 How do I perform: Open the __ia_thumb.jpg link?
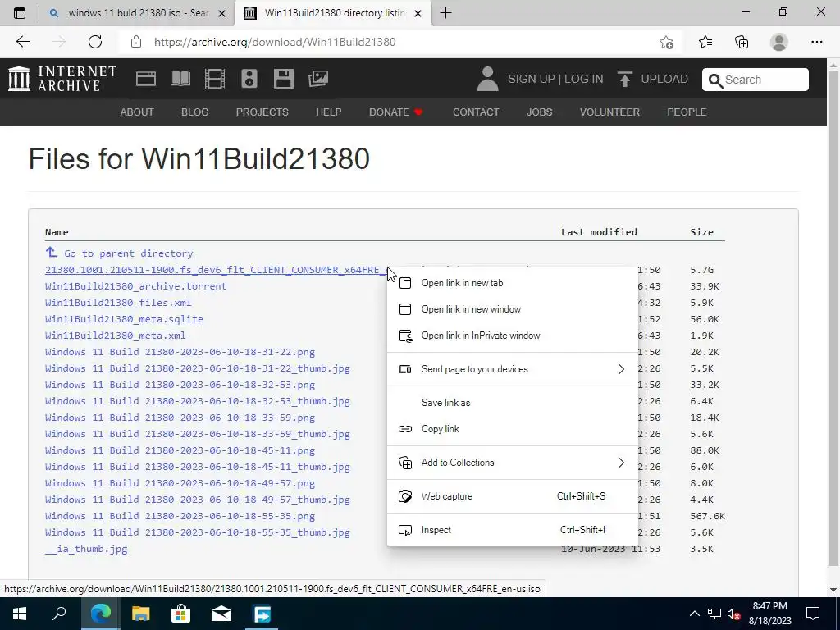[86, 549]
